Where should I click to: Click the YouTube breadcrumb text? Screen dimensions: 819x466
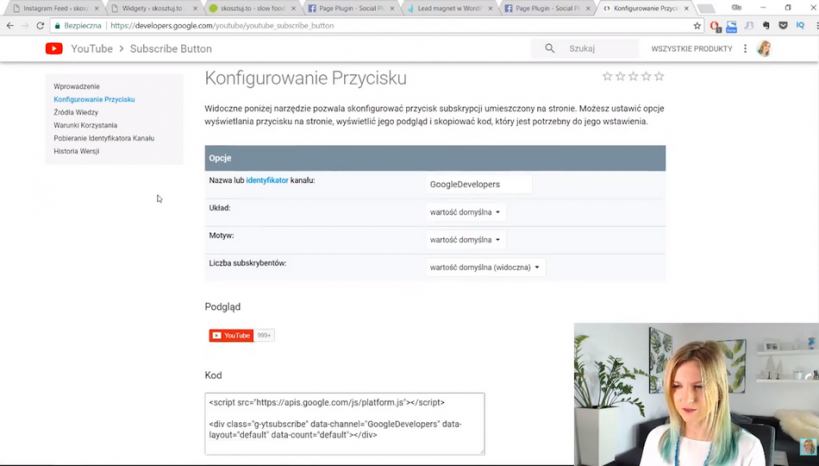(x=92, y=49)
